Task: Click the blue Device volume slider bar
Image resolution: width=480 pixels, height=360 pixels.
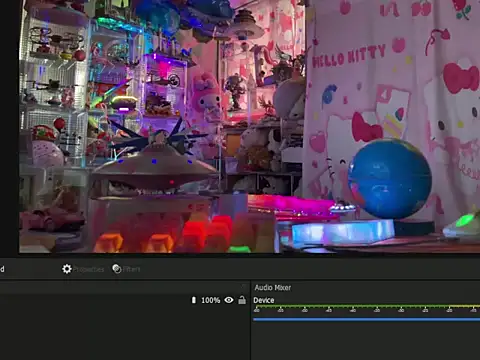Action: tap(366, 319)
